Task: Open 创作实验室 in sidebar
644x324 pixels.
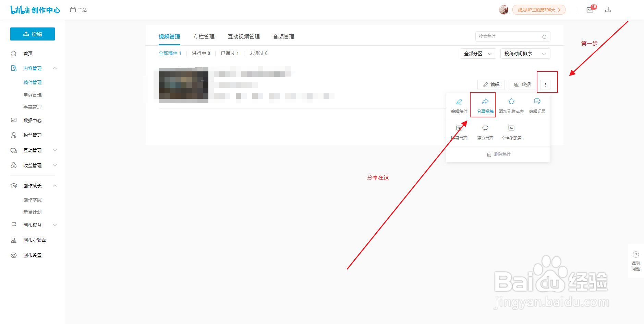Action: [x=35, y=240]
